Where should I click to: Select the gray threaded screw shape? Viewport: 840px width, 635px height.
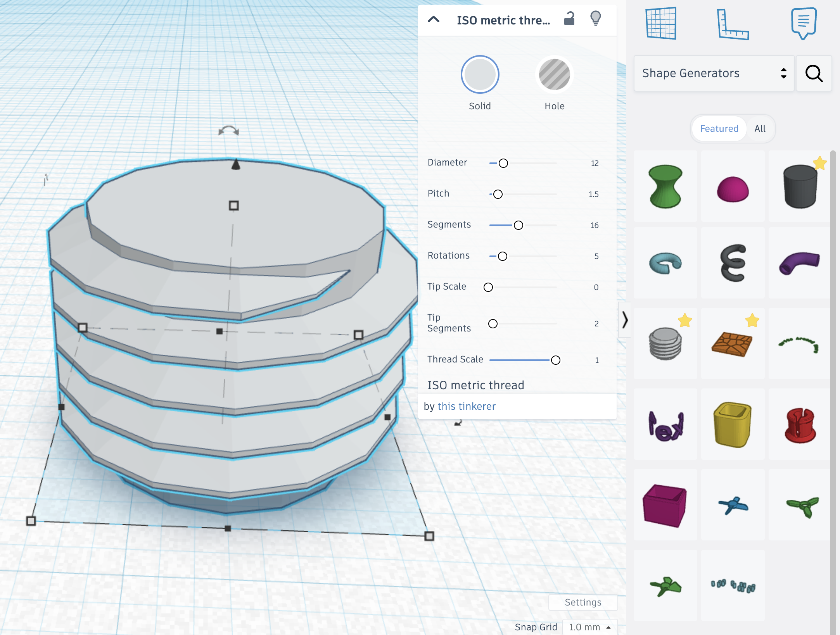click(665, 343)
